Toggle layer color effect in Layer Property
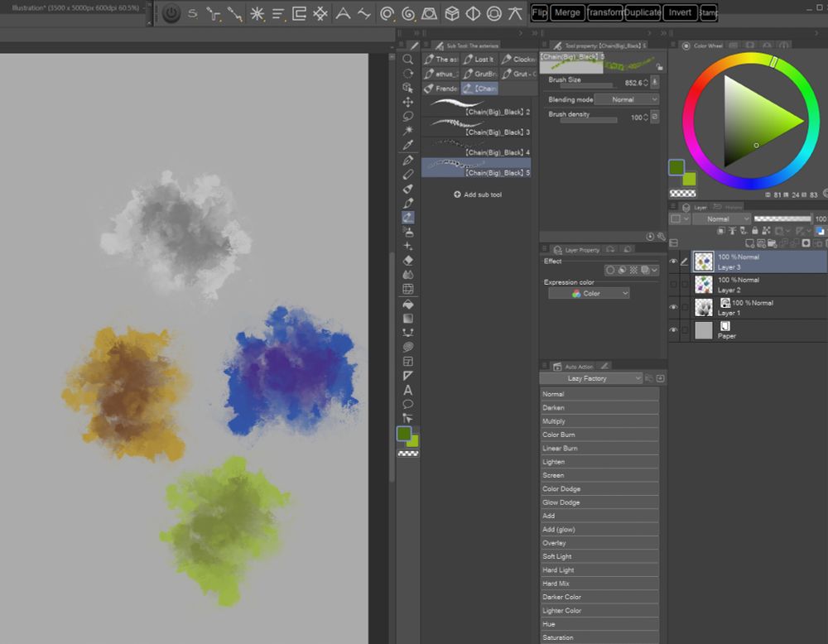 point(645,271)
